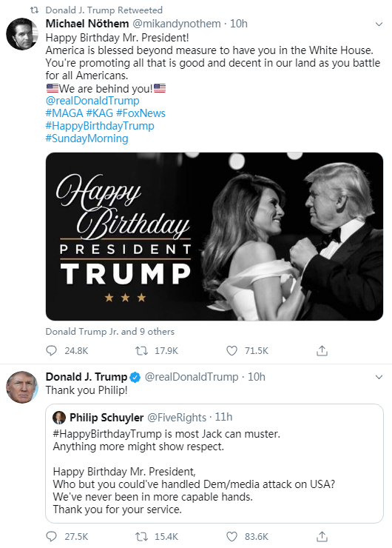
Task: View the Happy Birthday President Trump image
Action: point(214,237)
